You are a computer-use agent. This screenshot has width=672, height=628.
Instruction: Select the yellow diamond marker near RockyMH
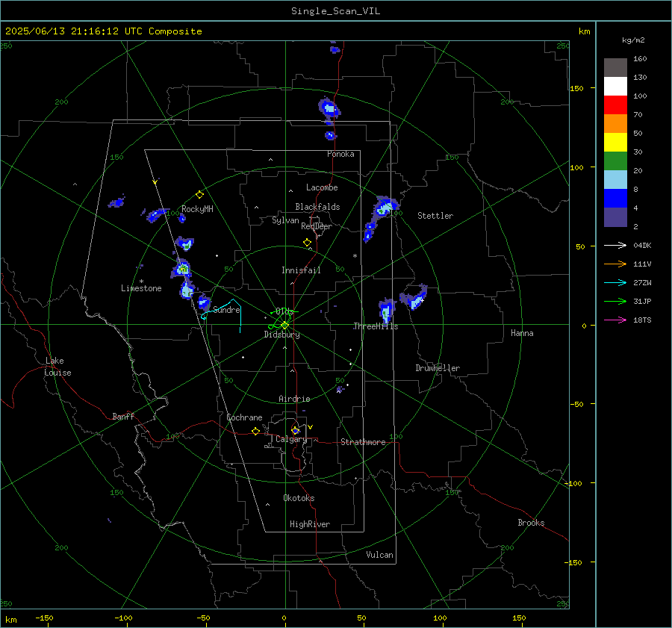click(x=199, y=195)
